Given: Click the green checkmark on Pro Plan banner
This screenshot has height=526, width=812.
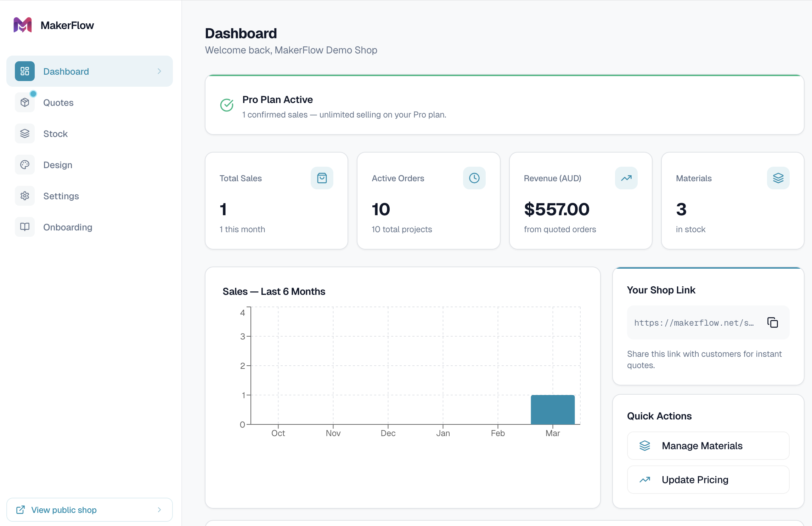Looking at the screenshot, I should coord(227,105).
